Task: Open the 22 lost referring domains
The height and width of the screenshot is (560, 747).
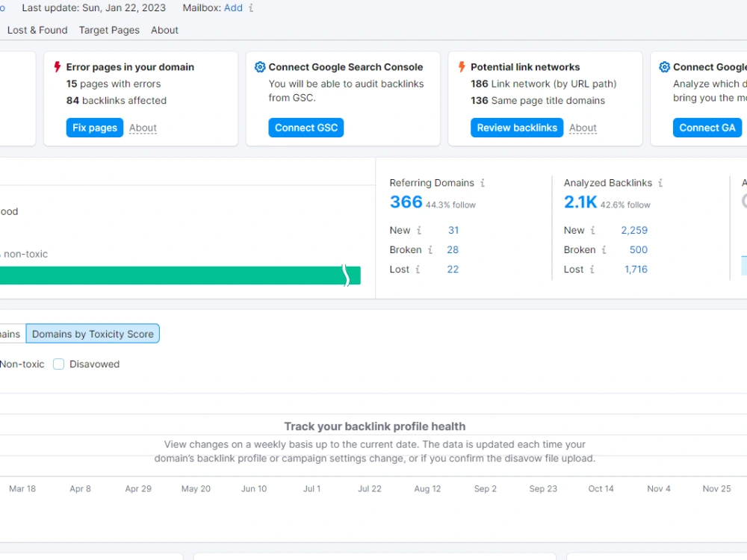Action: [453, 270]
